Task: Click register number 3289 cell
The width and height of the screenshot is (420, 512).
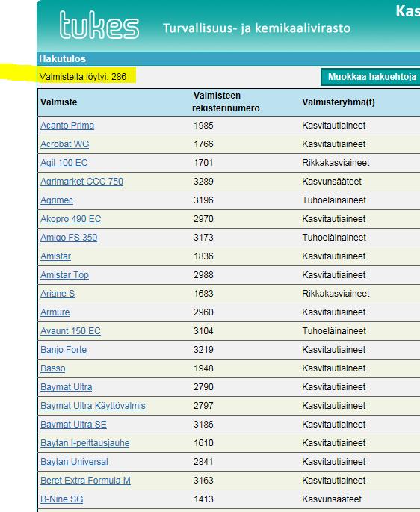Action: point(203,181)
